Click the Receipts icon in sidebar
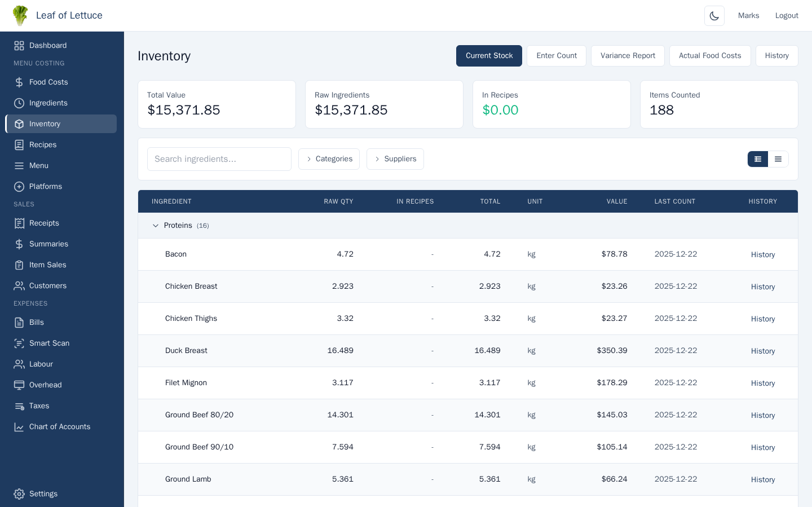Screen dimensions: 812x507 19,223
